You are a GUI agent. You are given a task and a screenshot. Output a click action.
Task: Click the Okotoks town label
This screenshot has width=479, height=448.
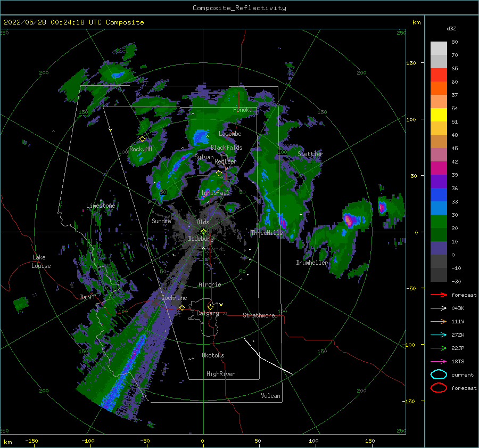click(x=213, y=355)
